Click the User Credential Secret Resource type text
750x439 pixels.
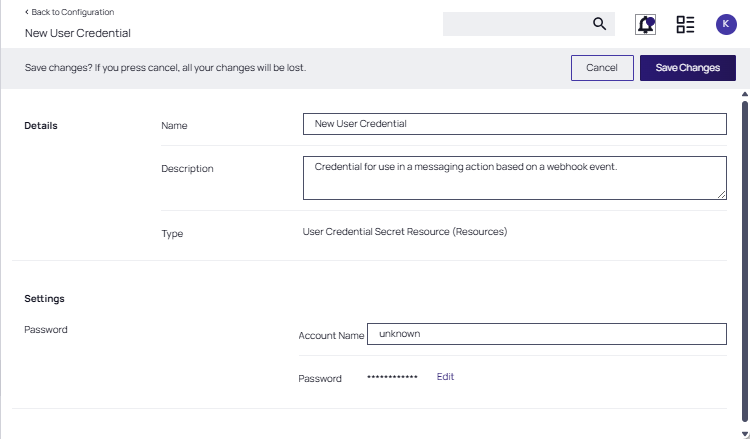click(x=405, y=232)
